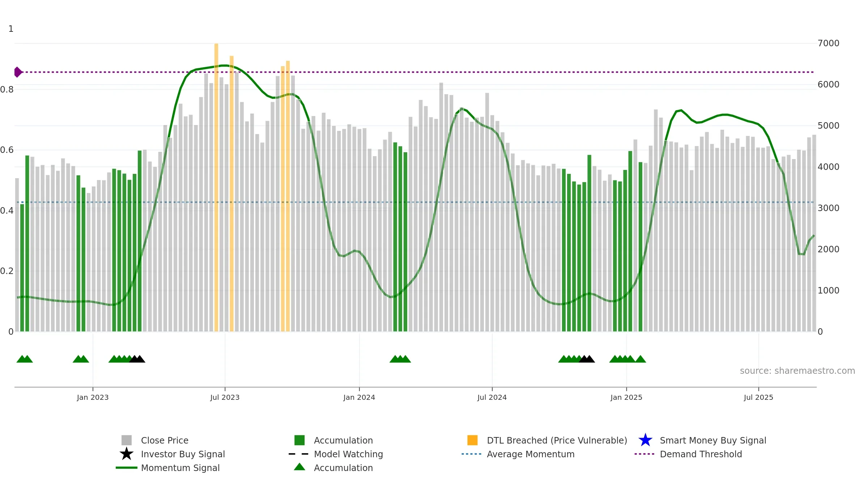Click the purple diamond Demand Threshold marker
This screenshot has width=868, height=488.
tap(18, 72)
